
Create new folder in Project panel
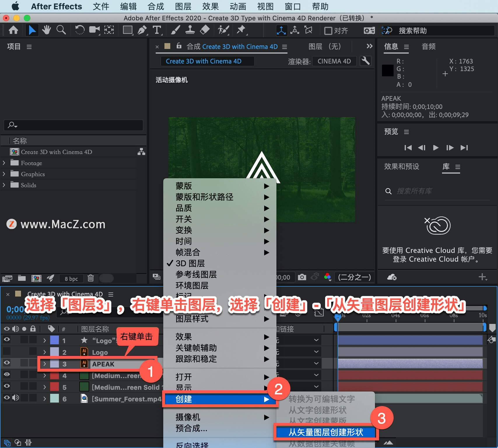[22, 278]
